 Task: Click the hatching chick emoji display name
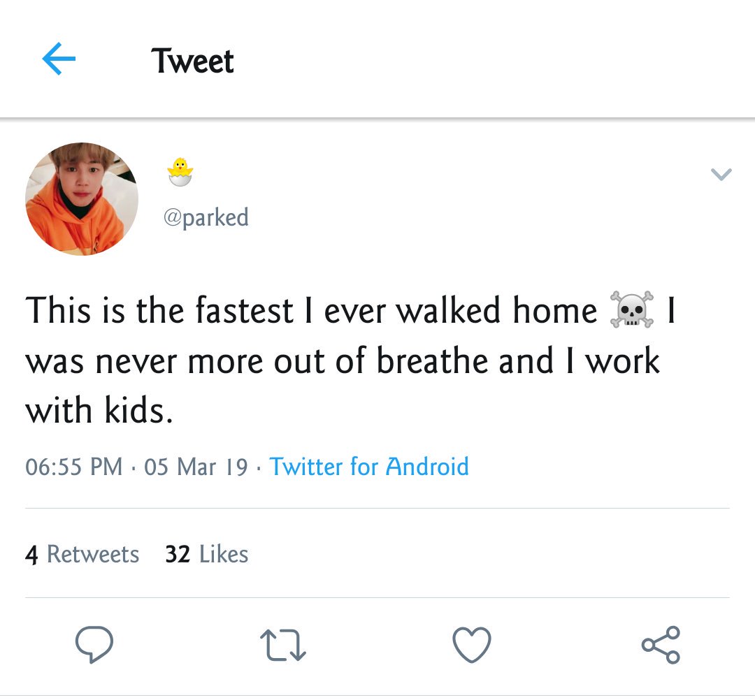coord(180,172)
